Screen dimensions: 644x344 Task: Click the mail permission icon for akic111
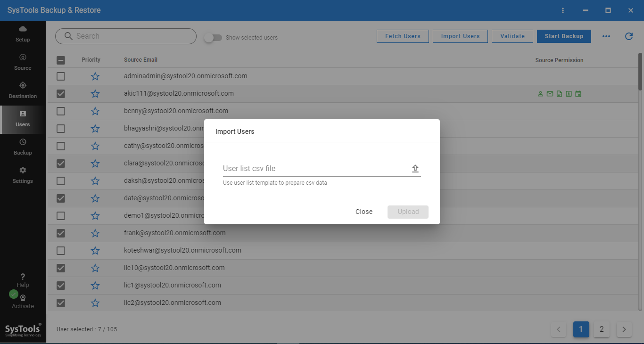[550, 94]
